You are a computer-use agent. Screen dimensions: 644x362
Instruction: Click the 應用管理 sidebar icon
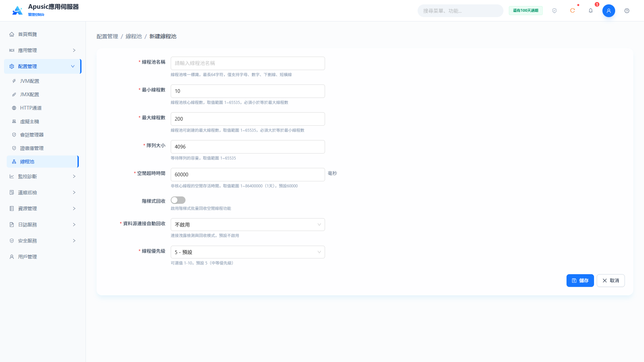[12, 50]
